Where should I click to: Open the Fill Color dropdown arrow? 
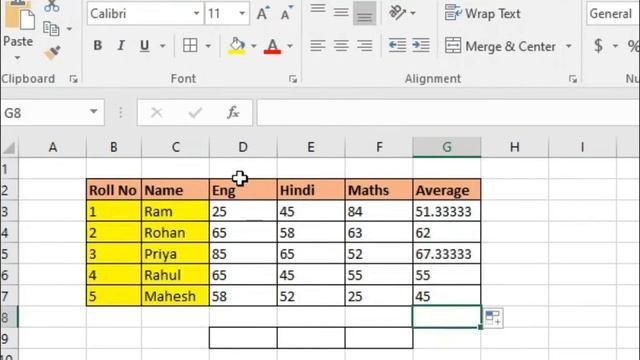coord(253,46)
